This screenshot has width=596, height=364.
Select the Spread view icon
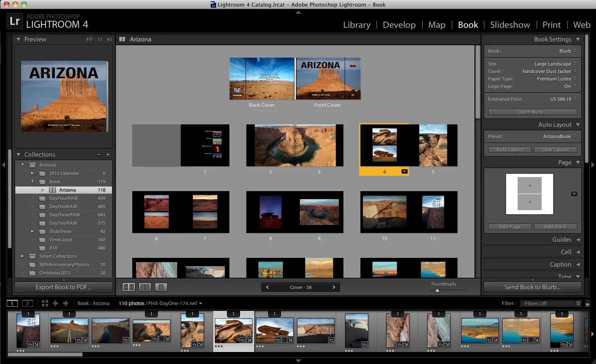tap(145, 286)
